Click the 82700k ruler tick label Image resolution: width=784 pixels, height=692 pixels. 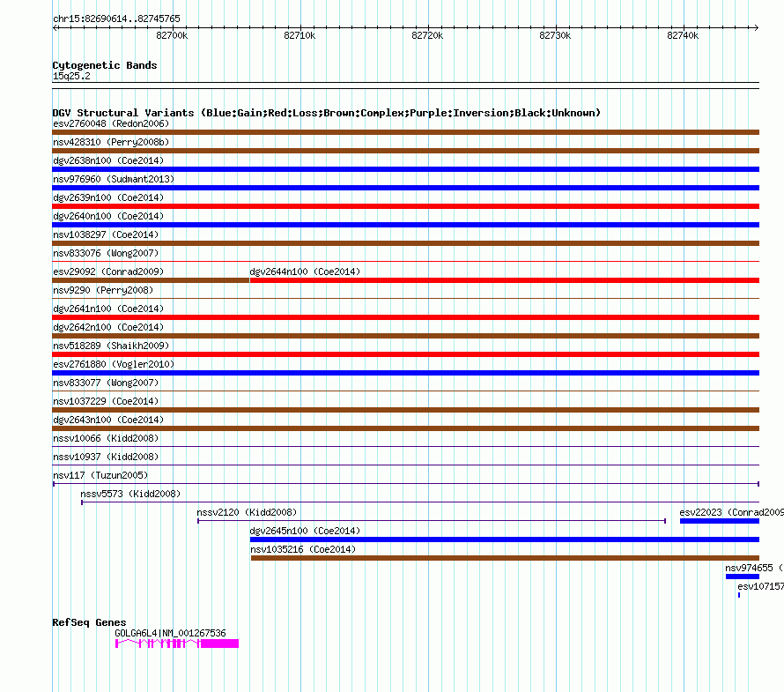pyautogui.click(x=172, y=35)
